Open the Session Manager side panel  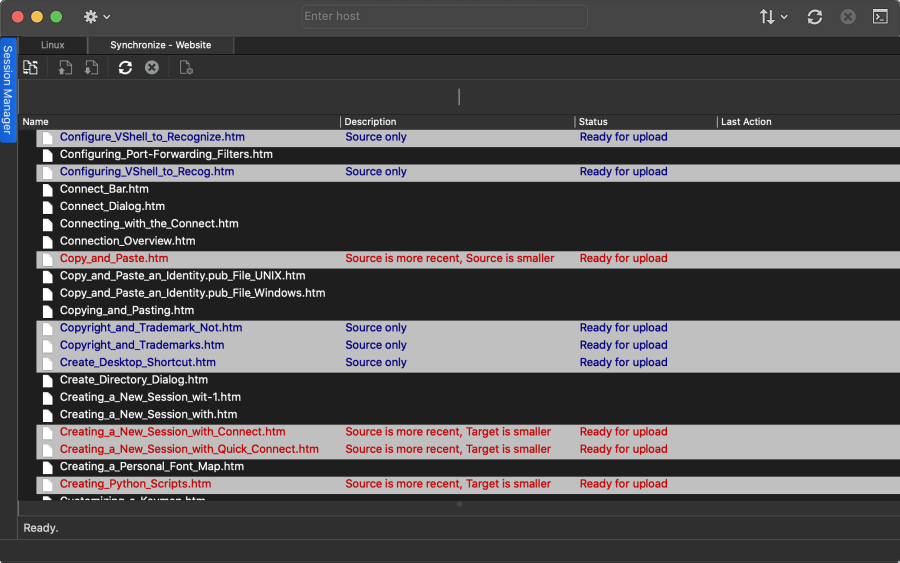[x=8, y=90]
